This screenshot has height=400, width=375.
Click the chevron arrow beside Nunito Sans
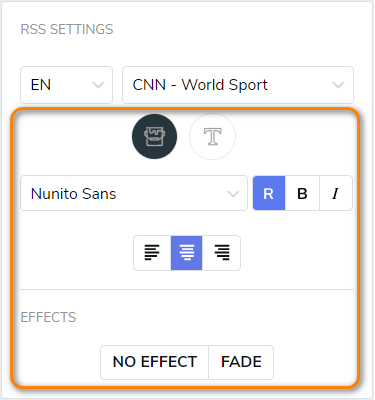pos(233,194)
